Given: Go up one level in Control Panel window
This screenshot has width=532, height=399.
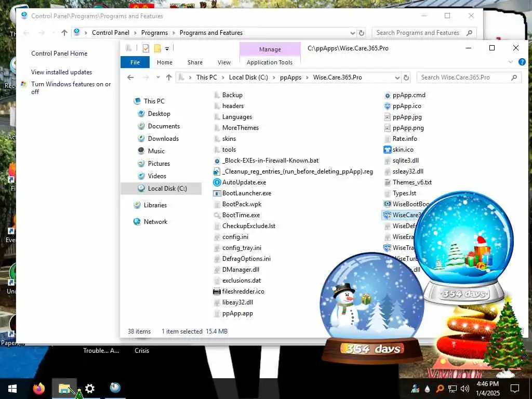Looking at the screenshot, I should [64, 33].
